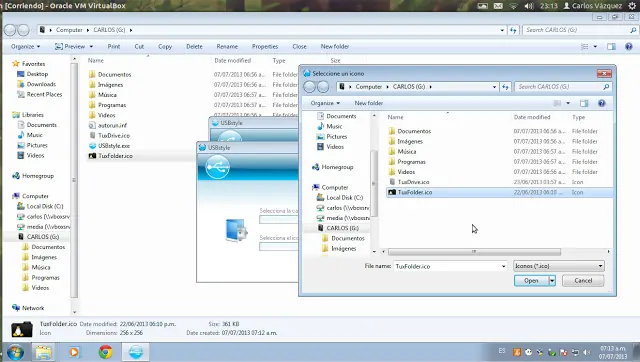
Task: Click the USBstyle taskbar icon
Action: point(136,352)
